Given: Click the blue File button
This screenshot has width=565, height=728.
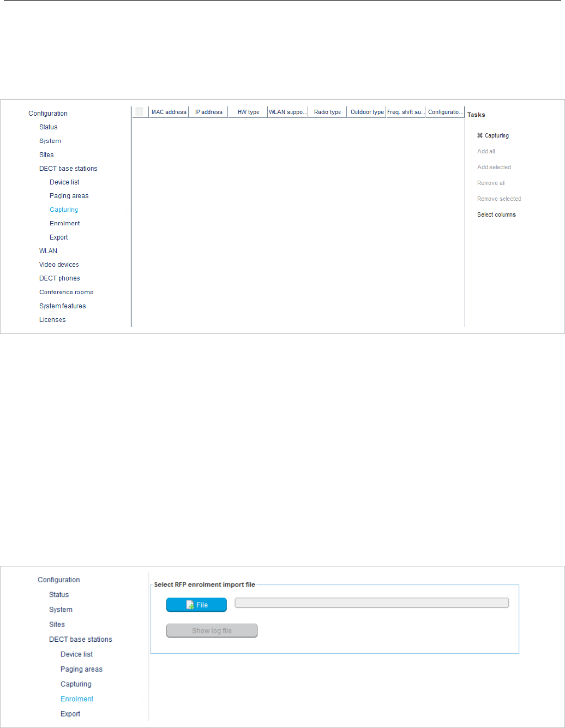Looking at the screenshot, I should click(196, 605).
